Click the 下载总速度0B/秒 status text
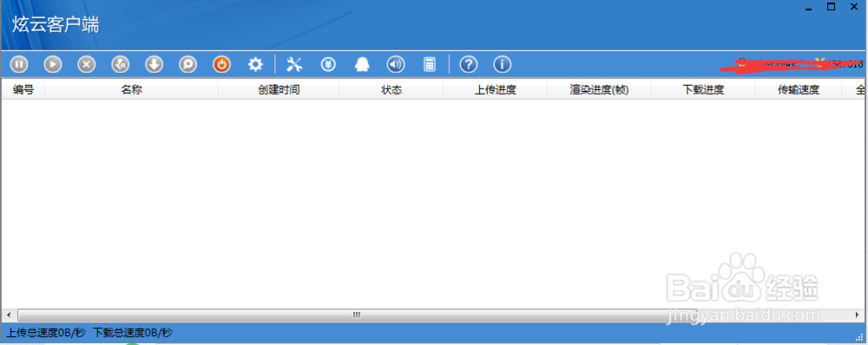 coord(133,333)
